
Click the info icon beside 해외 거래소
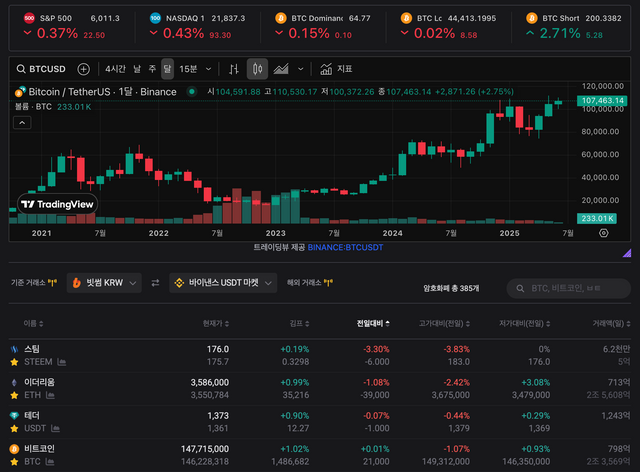[328, 283]
